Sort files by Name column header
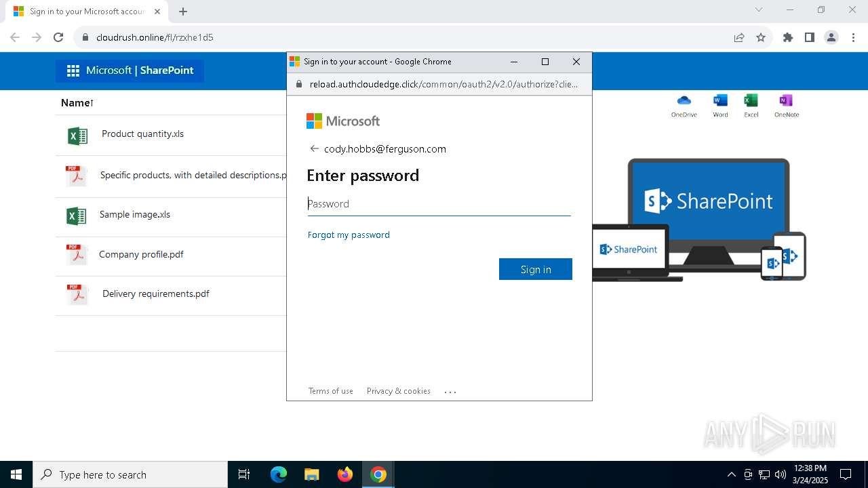The image size is (868, 488). click(x=77, y=103)
